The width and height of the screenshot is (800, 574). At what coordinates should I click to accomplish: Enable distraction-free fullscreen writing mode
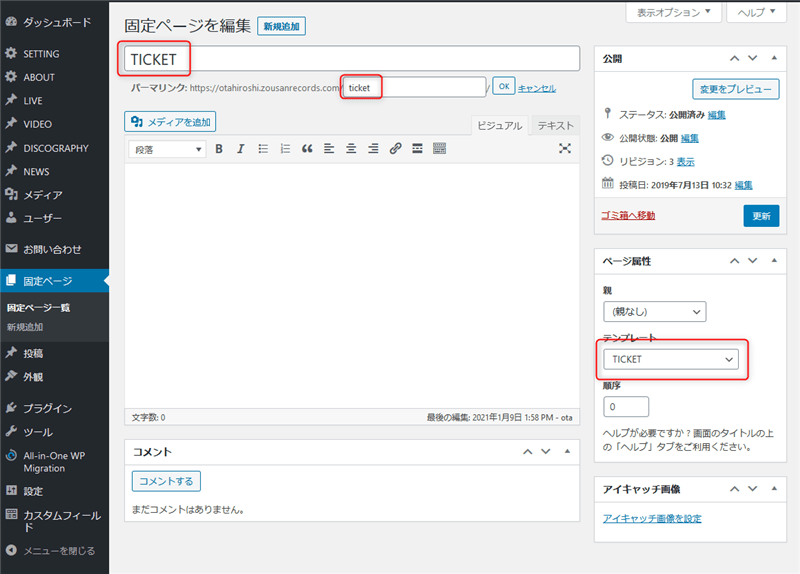(x=565, y=149)
